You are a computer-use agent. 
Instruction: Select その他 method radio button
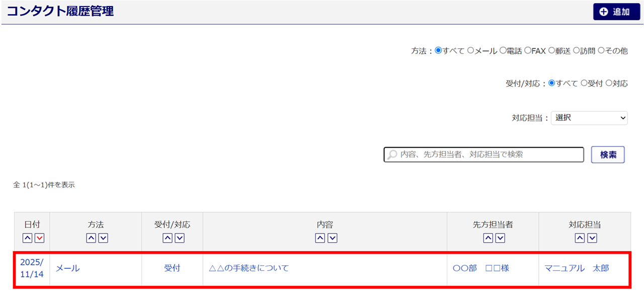pos(601,50)
